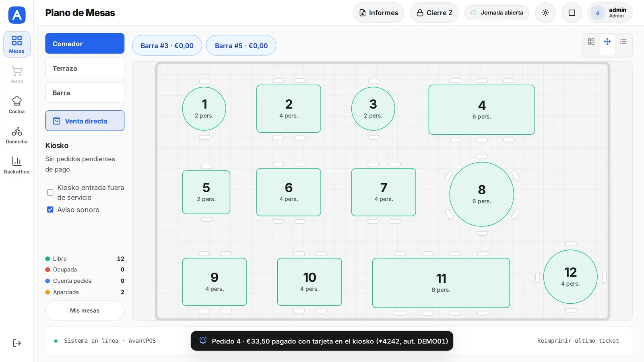Toggle the light/dark theme sun icon
644x362 pixels.
(x=545, y=13)
